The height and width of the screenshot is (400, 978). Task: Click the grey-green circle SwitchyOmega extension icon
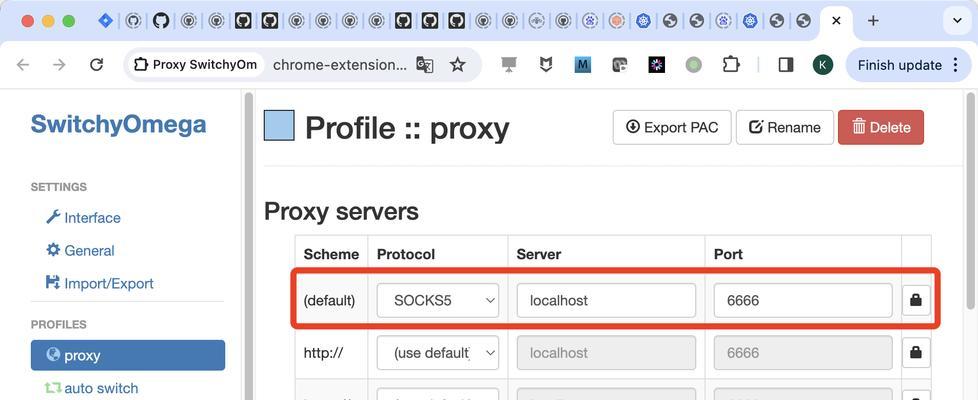point(694,64)
